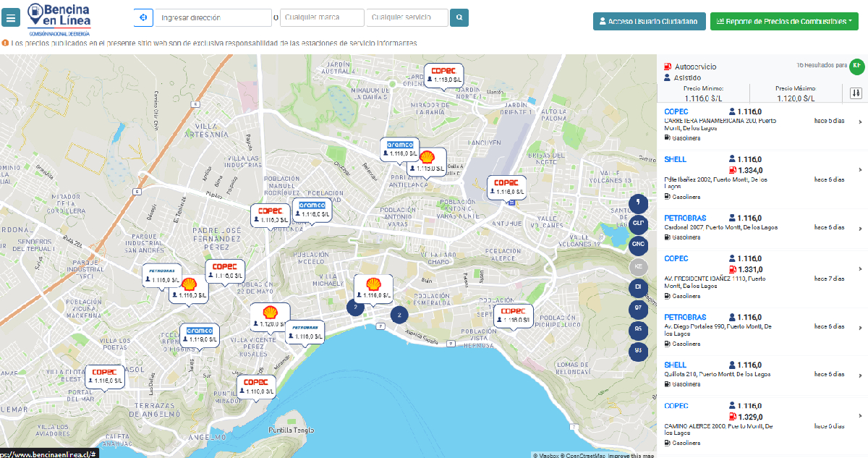Expand the Petrobras Cardonal 2007 result arrow
The height and width of the screenshot is (458, 868).
860,228
